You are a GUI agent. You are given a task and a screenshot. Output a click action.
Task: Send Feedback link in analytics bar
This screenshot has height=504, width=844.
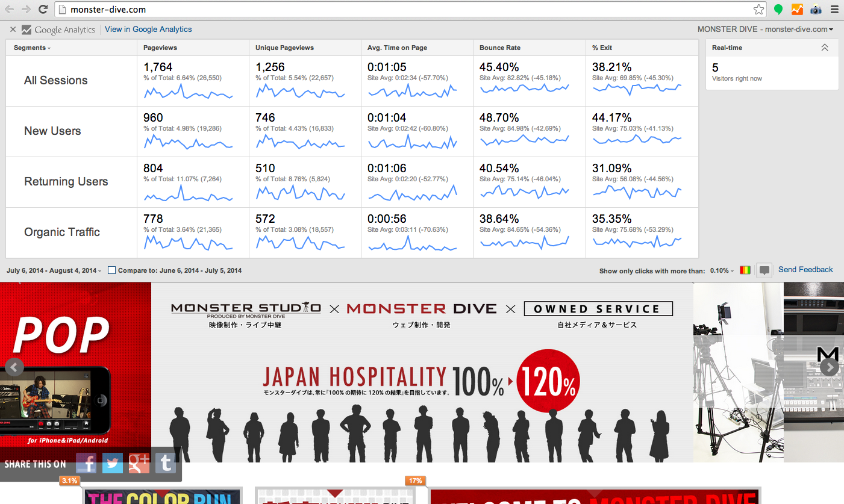pos(805,269)
